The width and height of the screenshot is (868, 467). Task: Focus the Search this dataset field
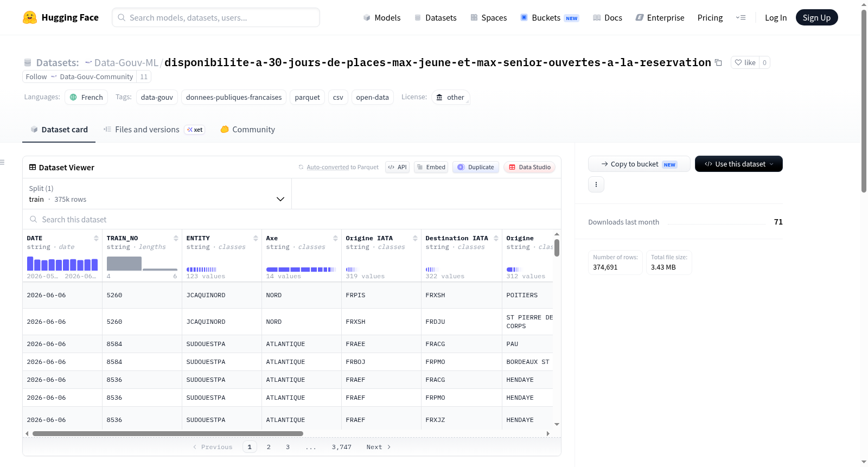click(x=292, y=219)
